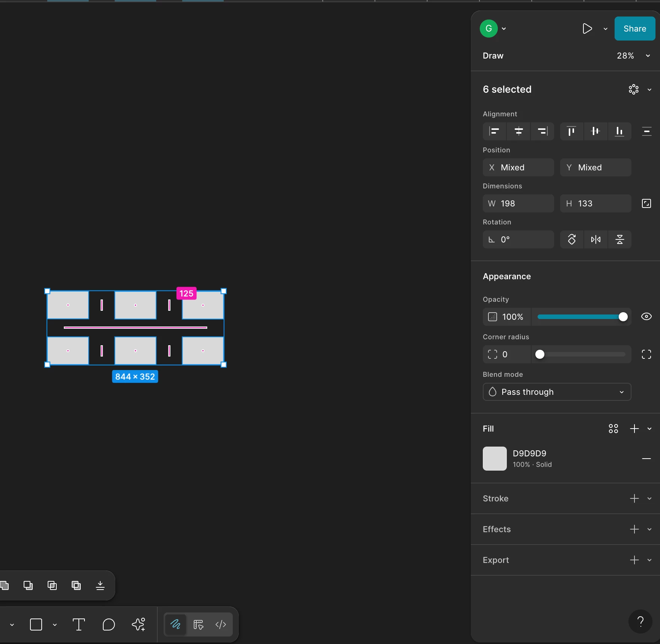Click the Intersect selection boolean icon

(x=52, y=585)
